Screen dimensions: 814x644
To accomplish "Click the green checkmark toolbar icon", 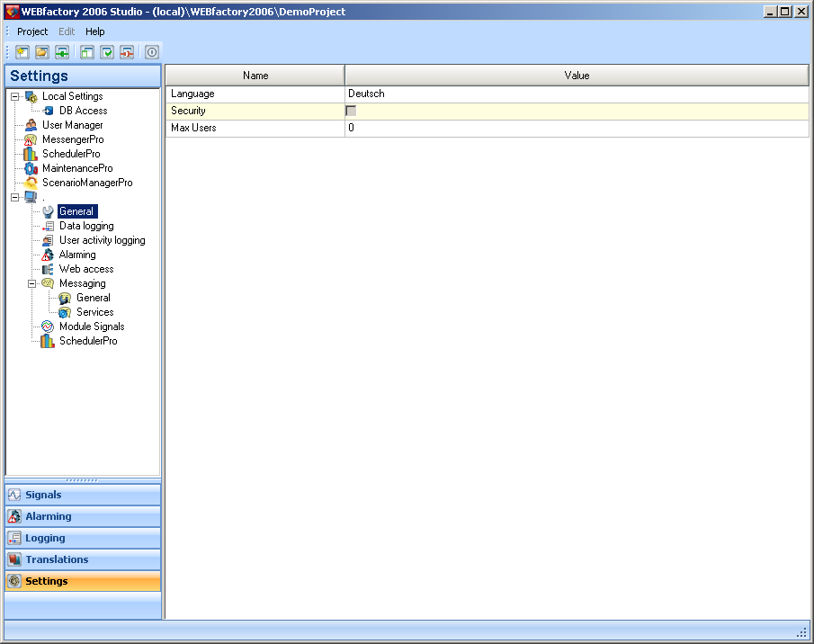I will pos(107,52).
